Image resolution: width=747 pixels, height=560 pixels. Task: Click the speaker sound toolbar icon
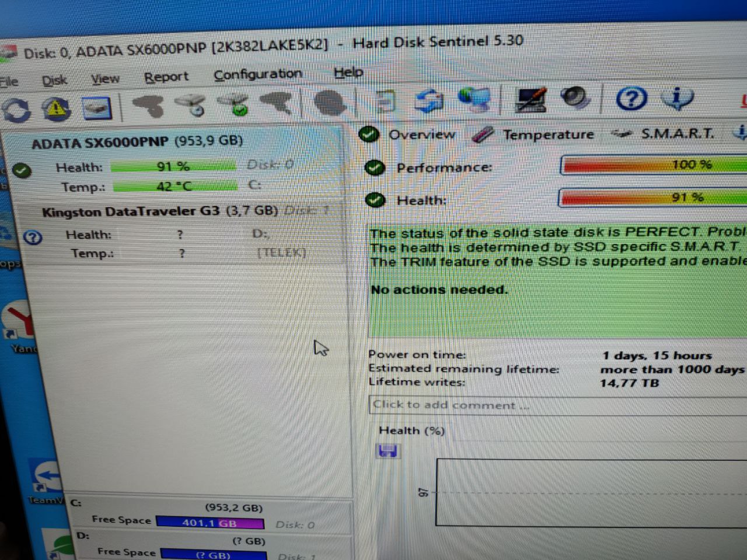coord(575,99)
